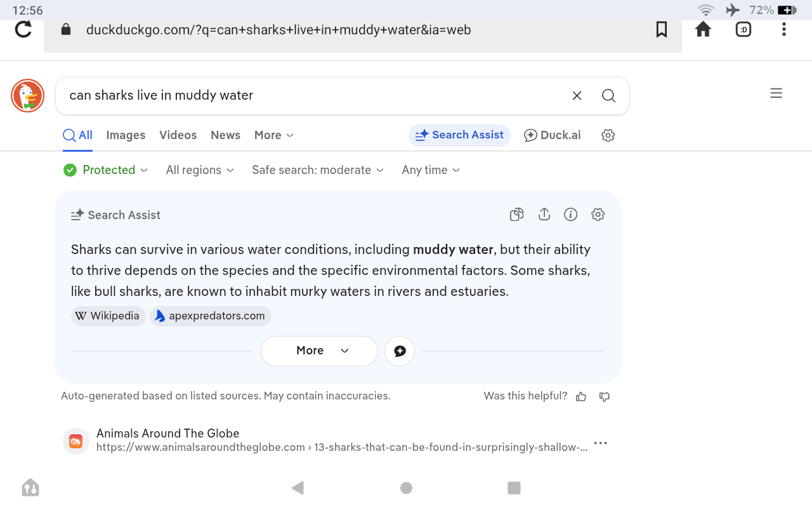Give thumbs down feedback
Viewport: 812px width, 508px height.
(605, 396)
